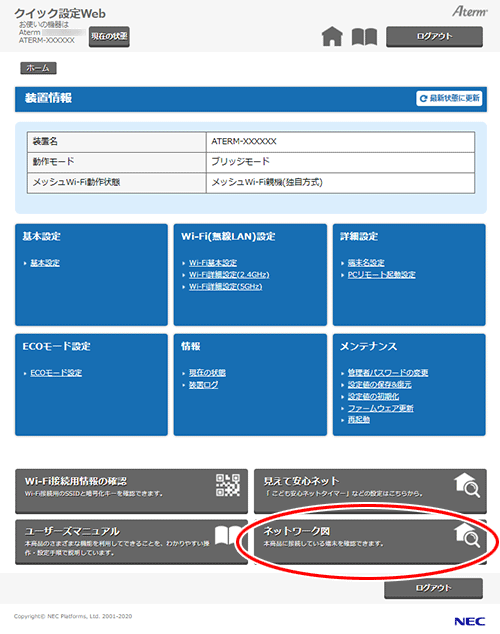Click the 詳細設定 panel heading
Screen dimensions: 500x634
tap(359, 237)
